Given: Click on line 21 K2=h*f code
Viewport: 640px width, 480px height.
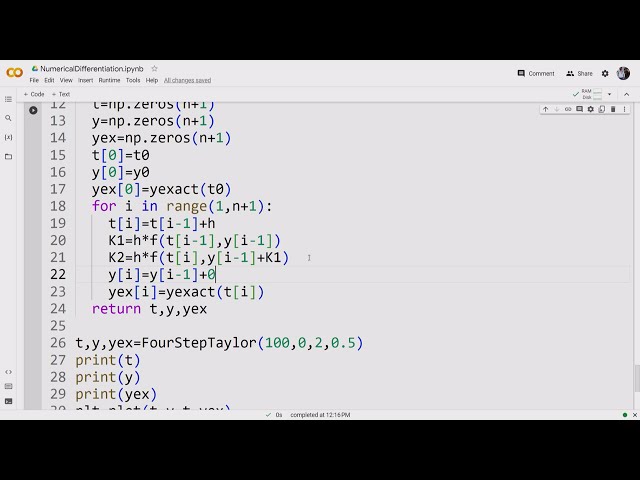Looking at the screenshot, I should tap(198, 257).
